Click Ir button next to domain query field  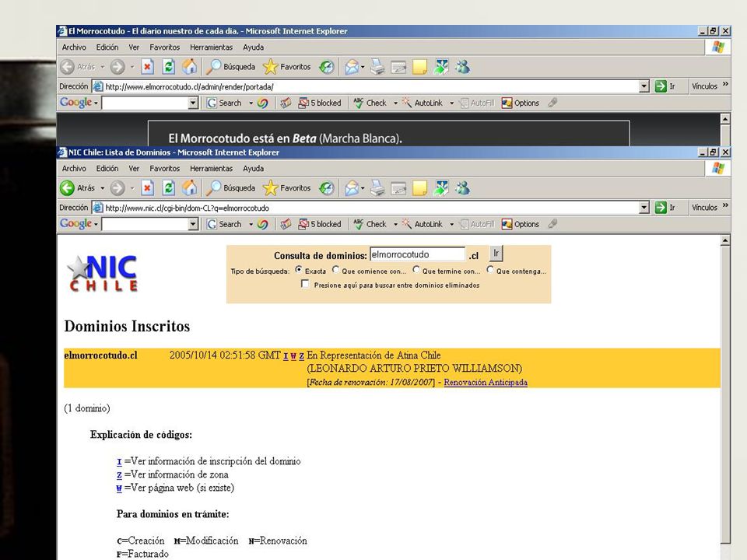496,254
